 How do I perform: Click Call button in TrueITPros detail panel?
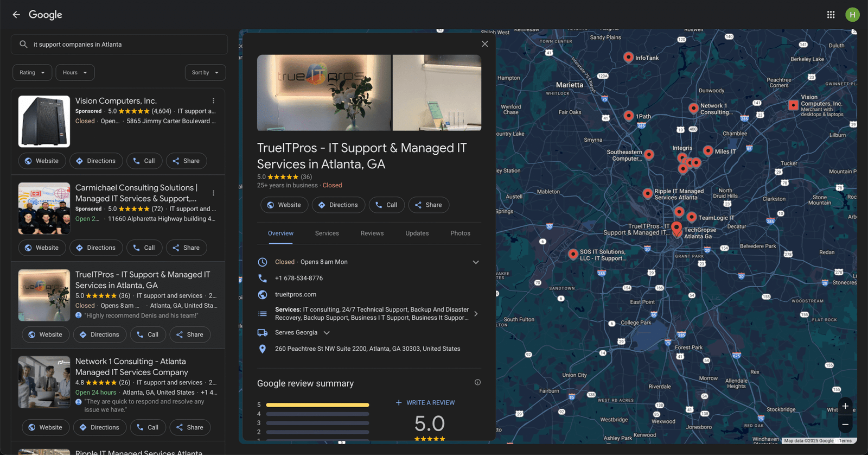coord(387,205)
